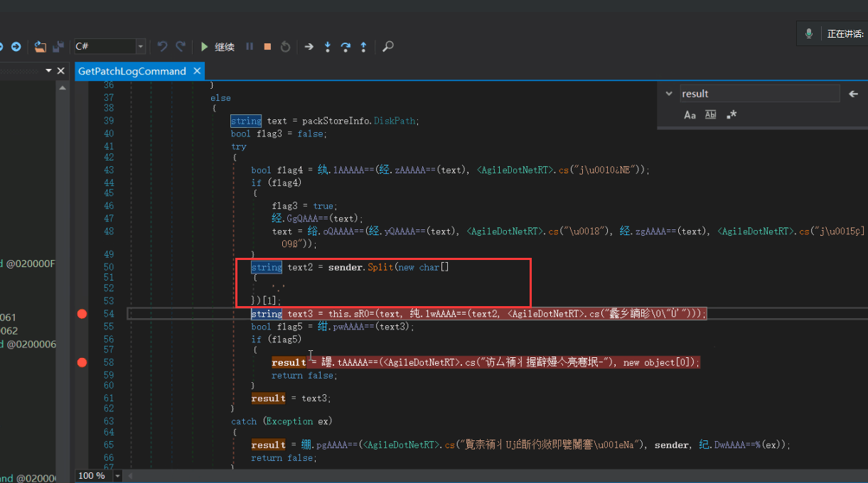
Task: Enable regular expression search option
Action: pyautogui.click(x=732, y=115)
